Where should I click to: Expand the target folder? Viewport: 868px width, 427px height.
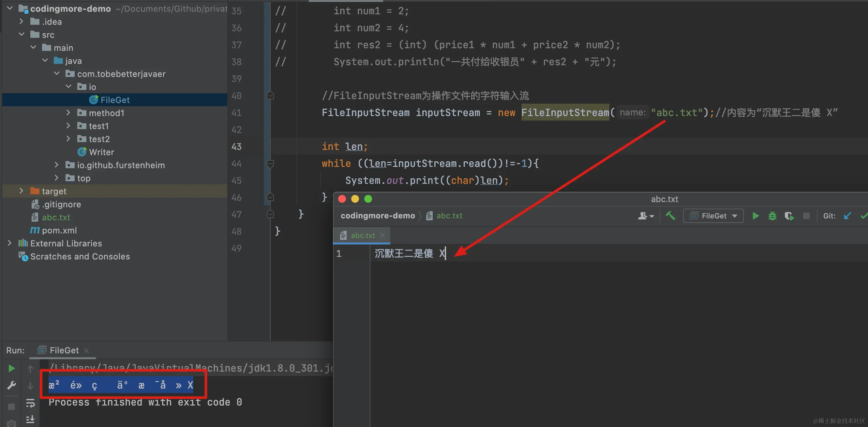(x=21, y=191)
